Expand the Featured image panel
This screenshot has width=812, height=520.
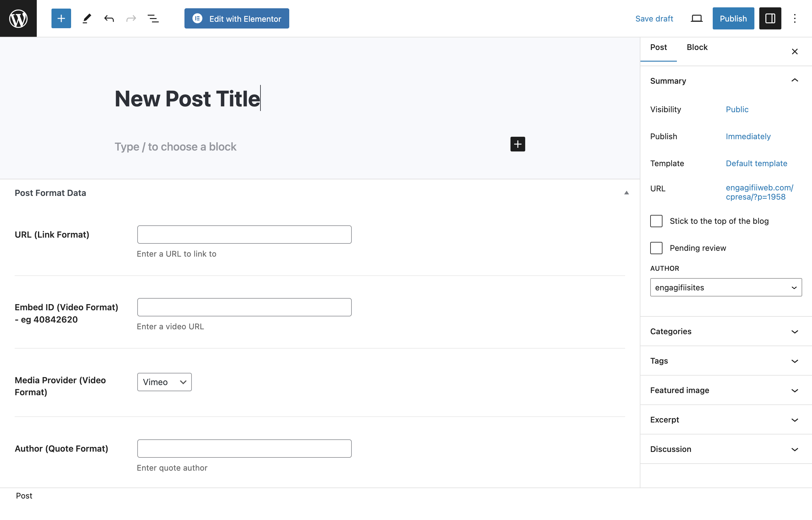(x=726, y=390)
